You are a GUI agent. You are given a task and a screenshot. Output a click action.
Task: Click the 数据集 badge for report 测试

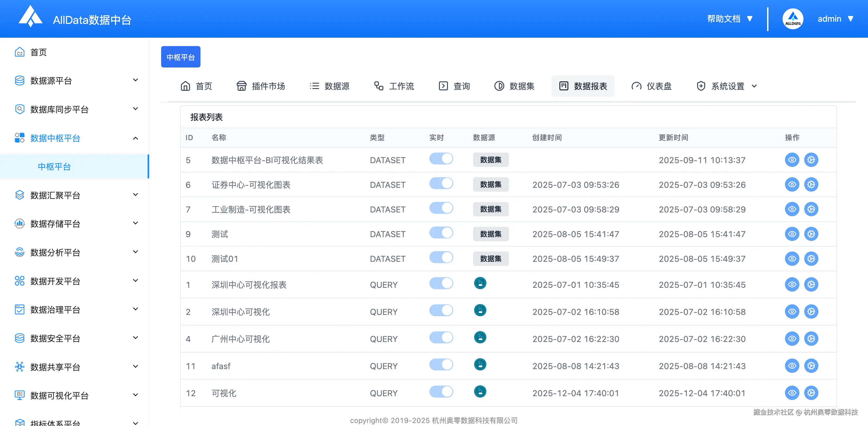(x=491, y=234)
